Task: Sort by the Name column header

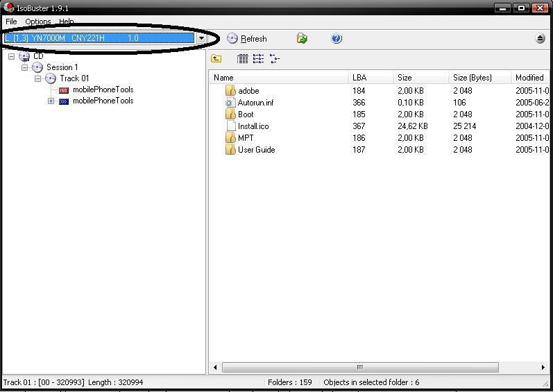Action: (x=280, y=78)
